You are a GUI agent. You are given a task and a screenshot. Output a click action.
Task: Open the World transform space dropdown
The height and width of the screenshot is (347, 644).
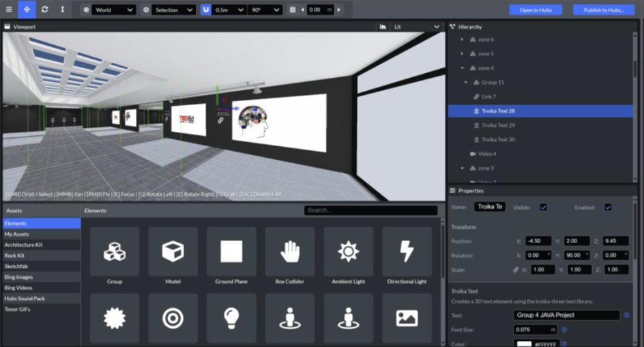(x=114, y=10)
